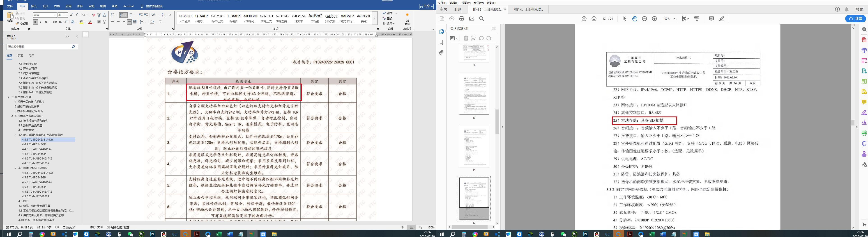Open the 插入 ribbon tab
868x237 pixels.
coord(34,6)
